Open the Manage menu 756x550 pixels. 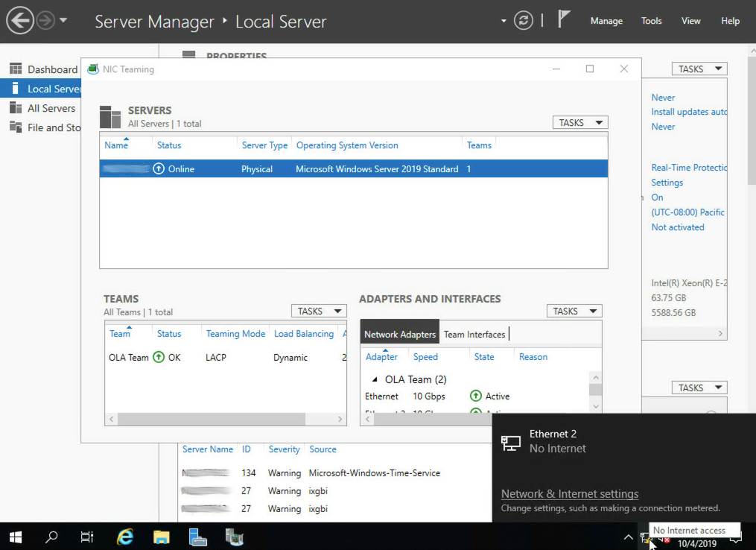coord(606,21)
